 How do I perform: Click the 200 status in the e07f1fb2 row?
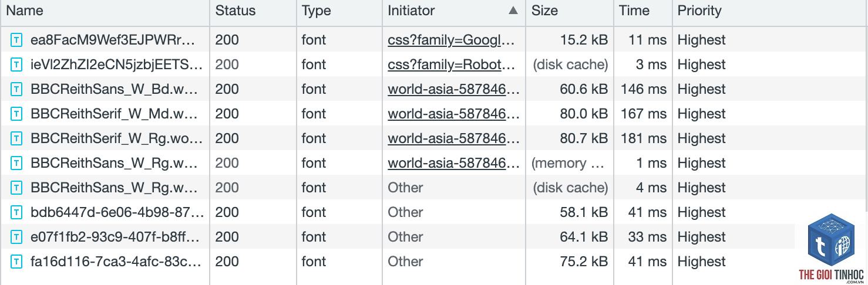pyautogui.click(x=227, y=238)
